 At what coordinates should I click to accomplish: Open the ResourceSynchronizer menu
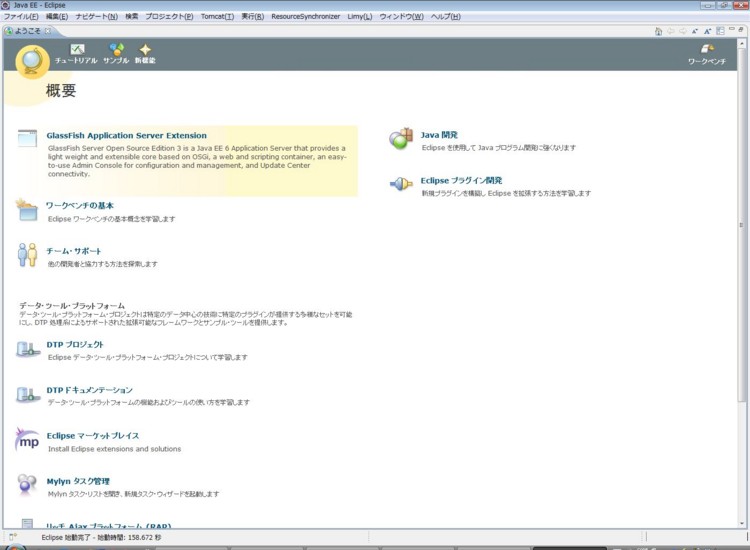[x=306, y=16]
